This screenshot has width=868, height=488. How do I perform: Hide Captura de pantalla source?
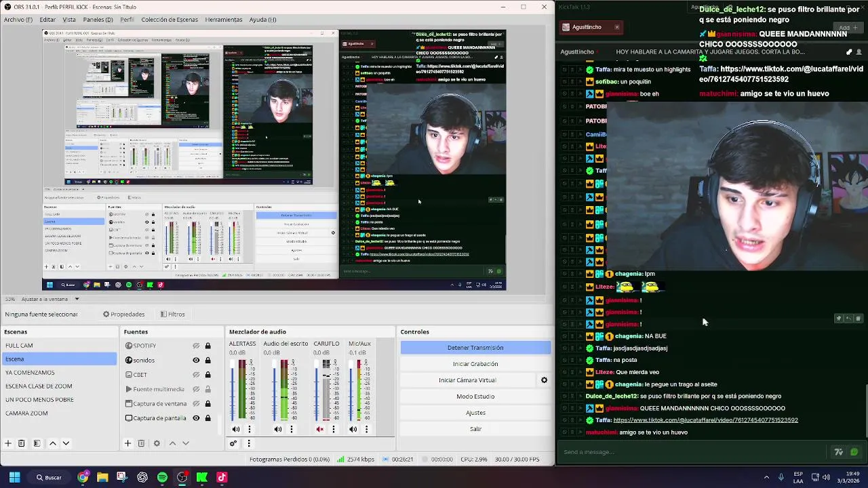click(x=196, y=418)
